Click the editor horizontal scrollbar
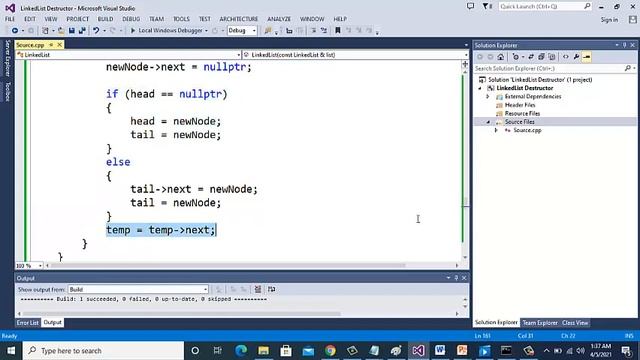Viewport: 640px width, 360px height. 227,266
